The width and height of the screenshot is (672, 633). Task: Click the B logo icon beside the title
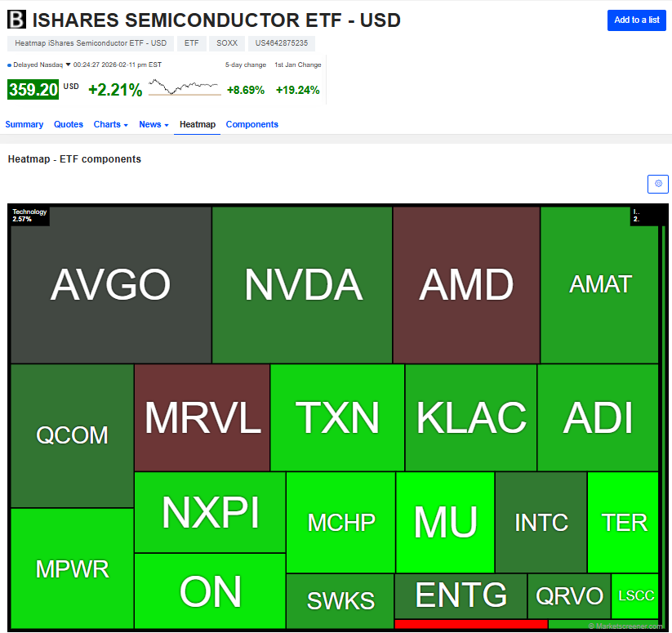click(16, 20)
